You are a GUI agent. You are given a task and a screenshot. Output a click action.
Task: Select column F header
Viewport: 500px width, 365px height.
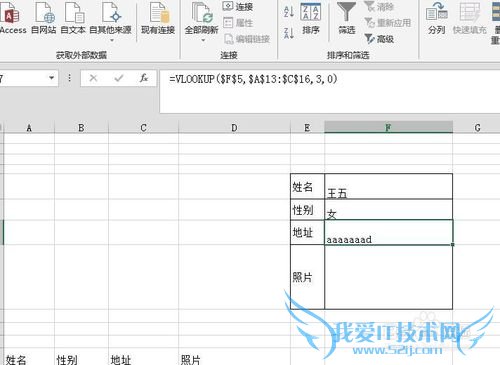point(388,127)
